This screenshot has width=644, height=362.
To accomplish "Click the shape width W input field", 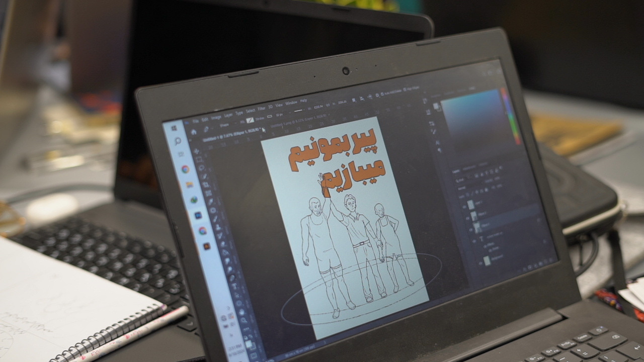I will [x=317, y=107].
